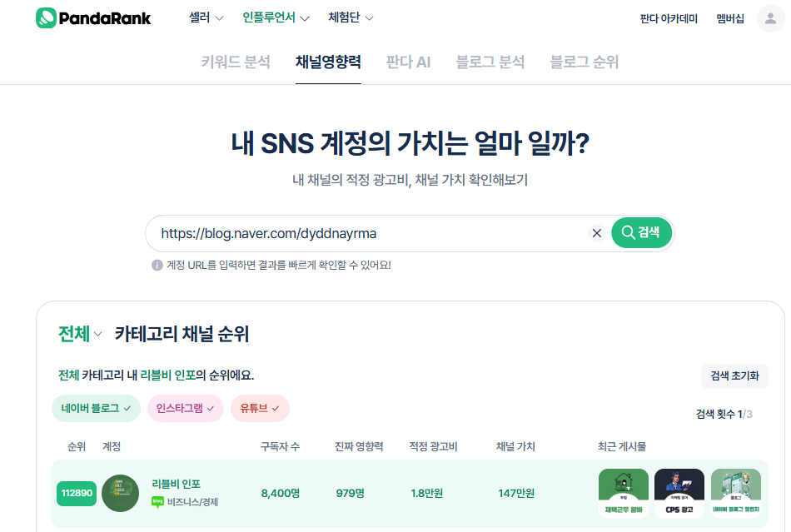The width and height of the screenshot is (791, 532).
Task: Click the 검색 초기화 reset button
Action: [734, 375]
